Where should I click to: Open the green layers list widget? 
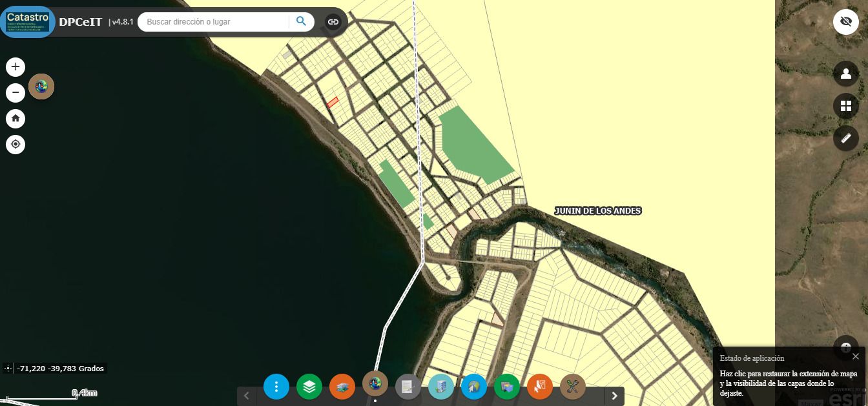click(x=309, y=387)
